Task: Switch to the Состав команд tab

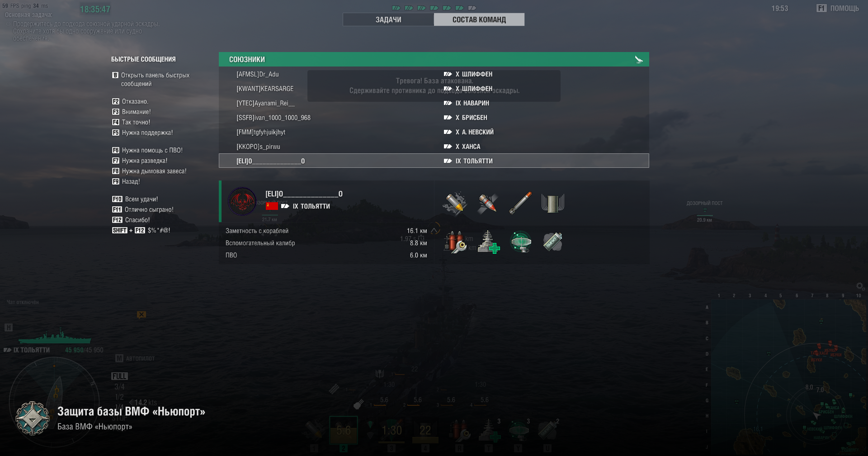Action: pos(479,19)
